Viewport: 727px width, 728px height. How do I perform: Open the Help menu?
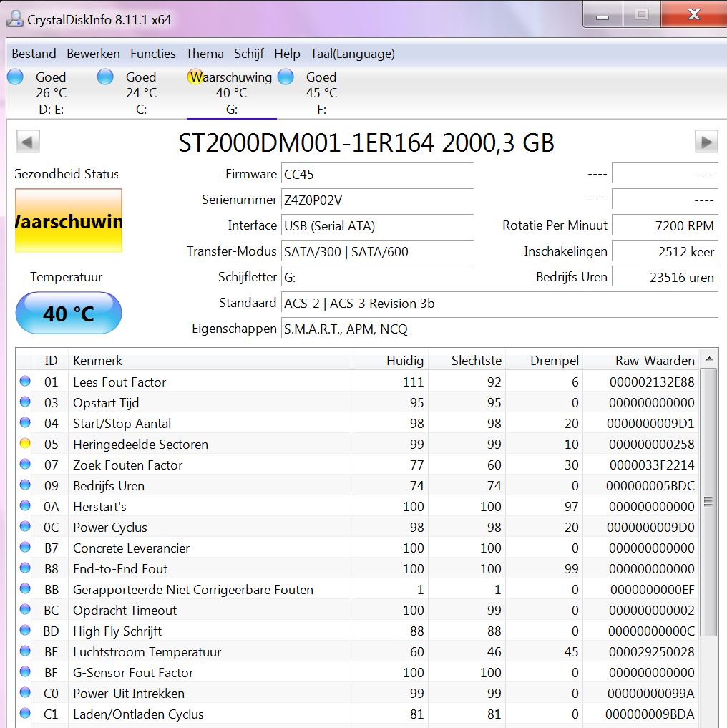pyautogui.click(x=287, y=54)
